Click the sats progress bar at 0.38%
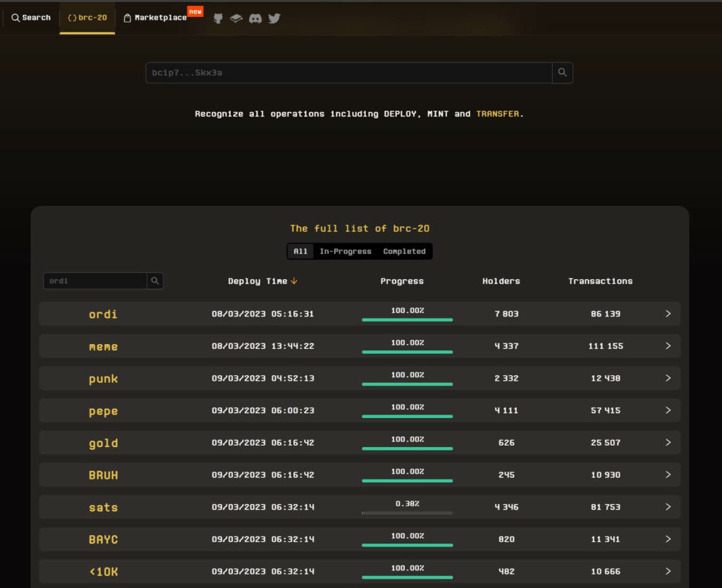 point(407,513)
